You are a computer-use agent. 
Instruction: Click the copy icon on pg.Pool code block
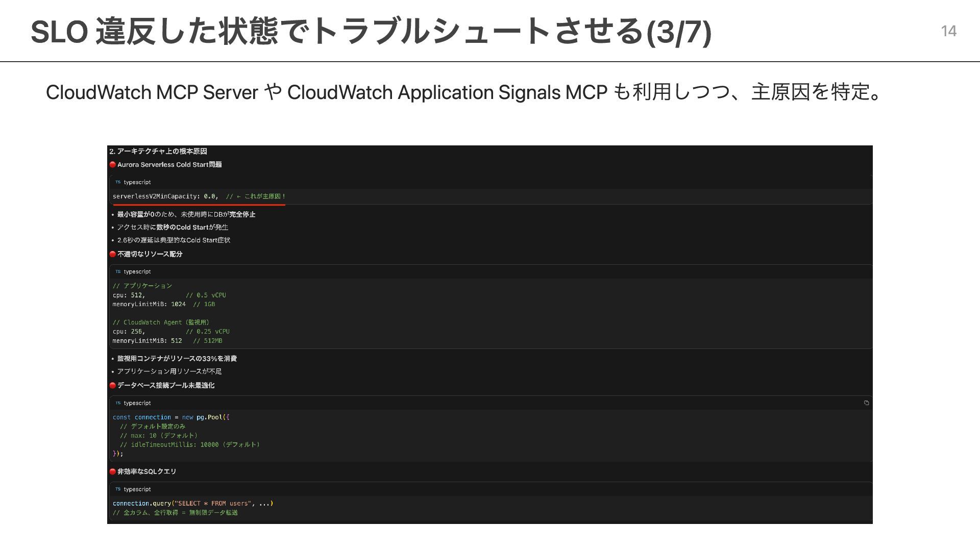click(866, 403)
